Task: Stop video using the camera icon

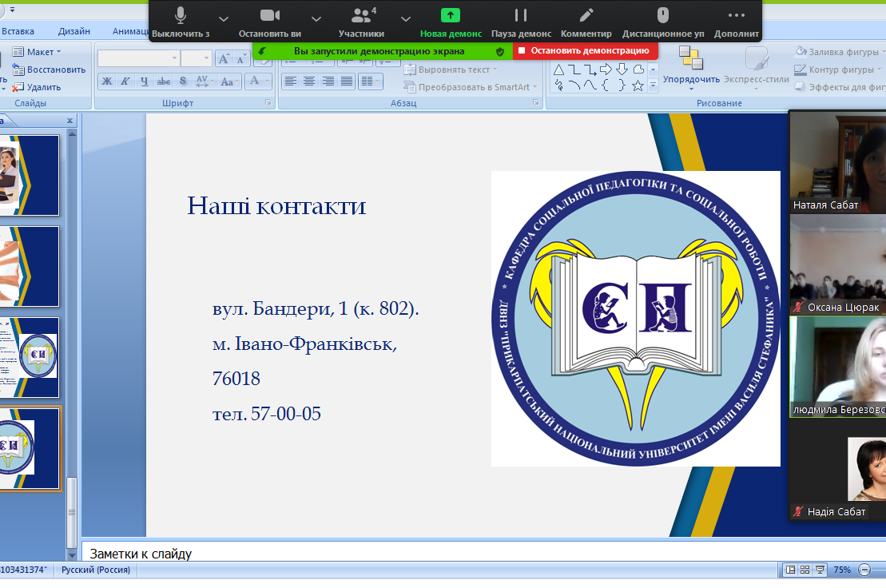Action: (270, 16)
